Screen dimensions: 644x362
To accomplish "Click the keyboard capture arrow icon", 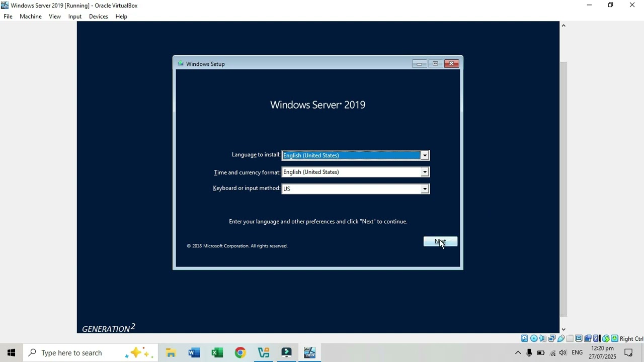I will (614, 338).
